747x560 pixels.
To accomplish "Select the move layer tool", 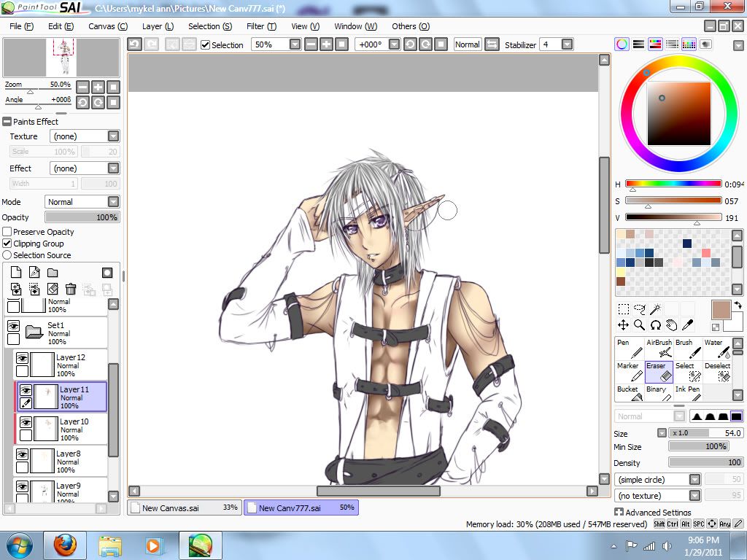I will pos(623,325).
